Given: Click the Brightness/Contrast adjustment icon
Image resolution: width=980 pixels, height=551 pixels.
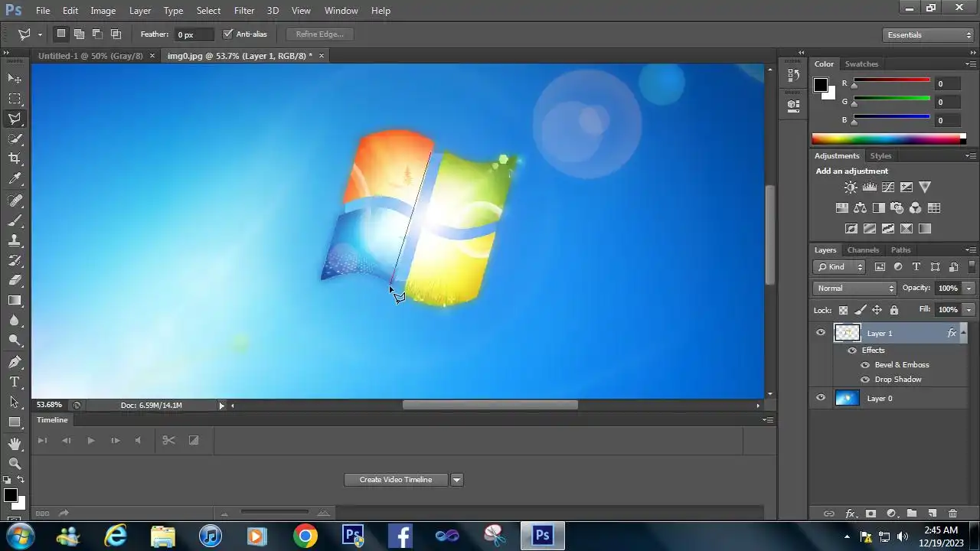Looking at the screenshot, I should coord(851,187).
